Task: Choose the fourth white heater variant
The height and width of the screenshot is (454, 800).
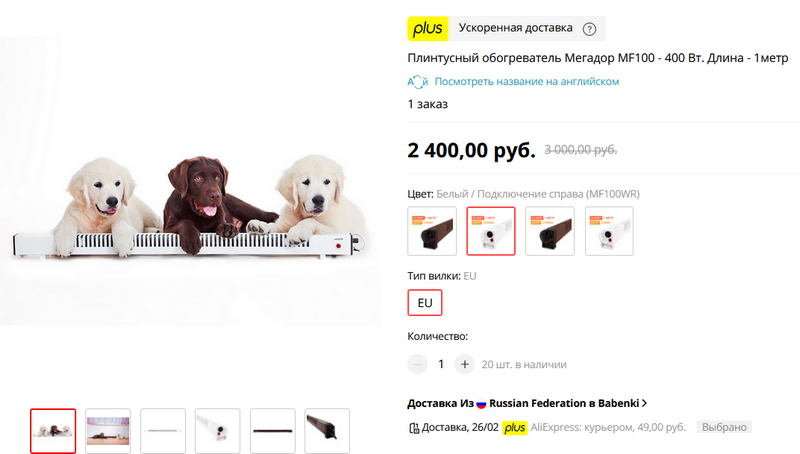Action: coord(609,231)
